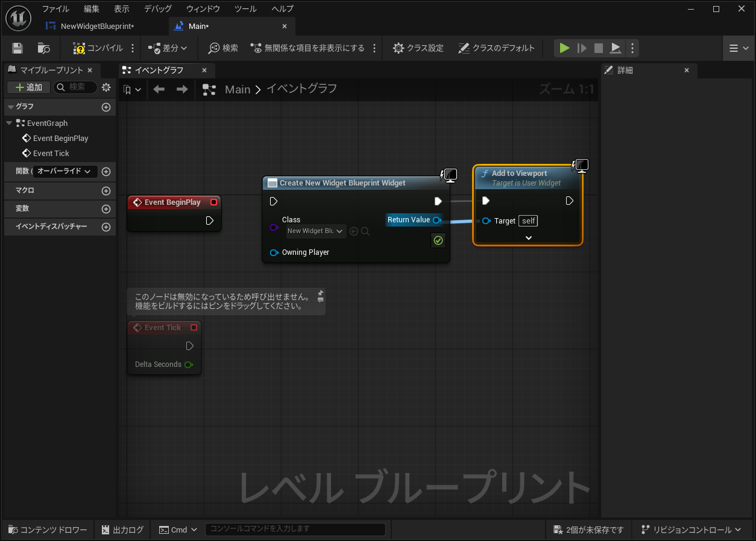Click magnifier icon beside Class dropdown

coord(365,231)
